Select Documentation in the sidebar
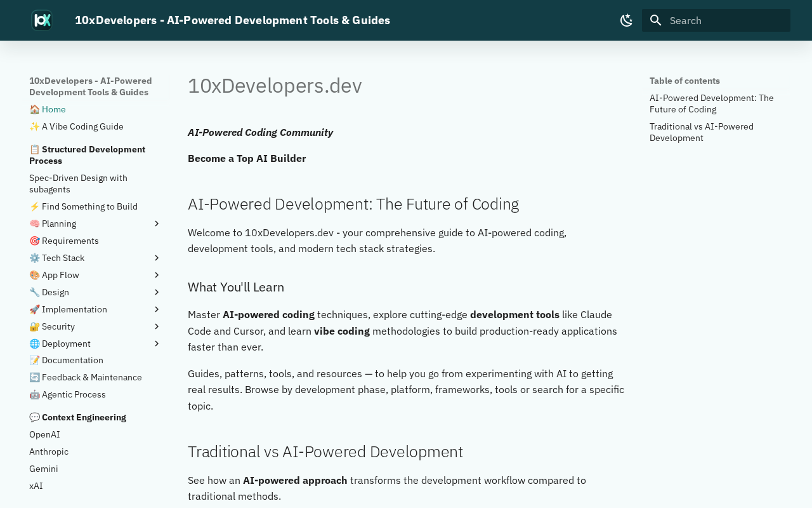Image resolution: width=812 pixels, height=508 pixels. coord(72,360)
